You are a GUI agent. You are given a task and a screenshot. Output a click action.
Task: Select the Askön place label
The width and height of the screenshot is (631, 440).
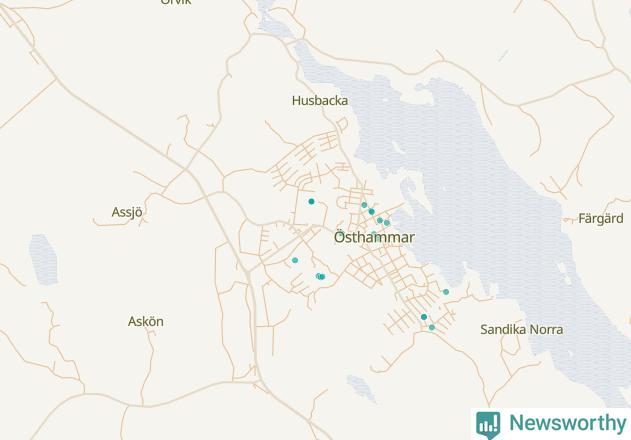click(x=146, y=322)
